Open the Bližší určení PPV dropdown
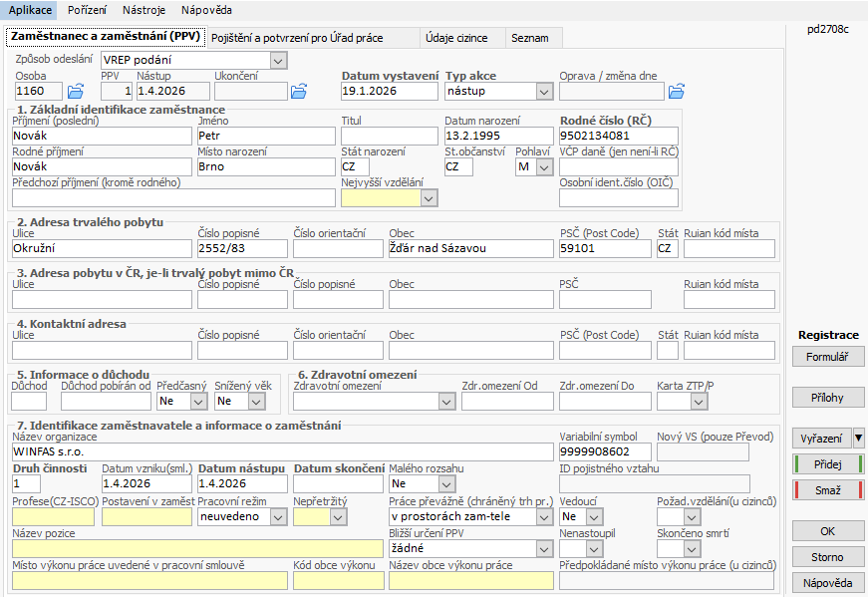Viewport: 868px width, 597px height. (543, 548)
